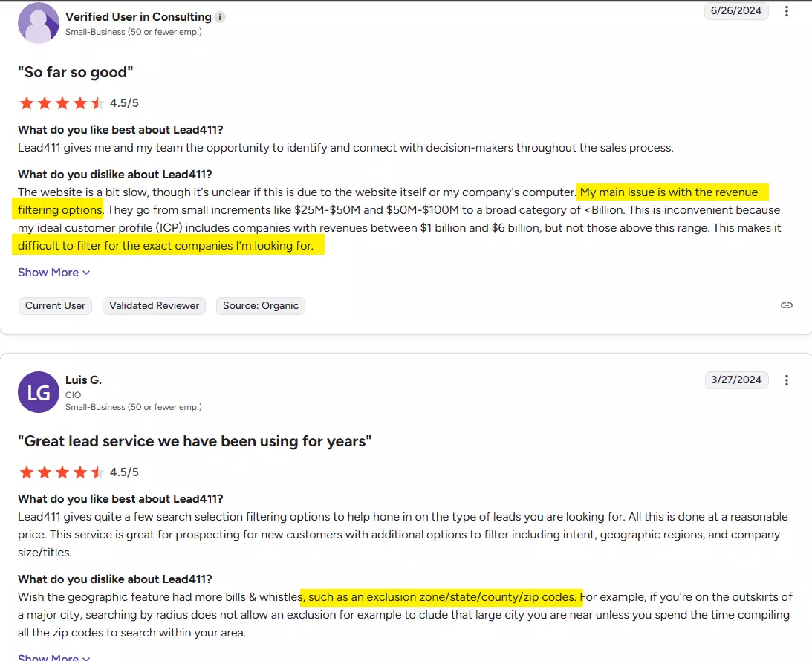Select the Source: Organic tag
The image size is (812, 661).
coord(261,305)
